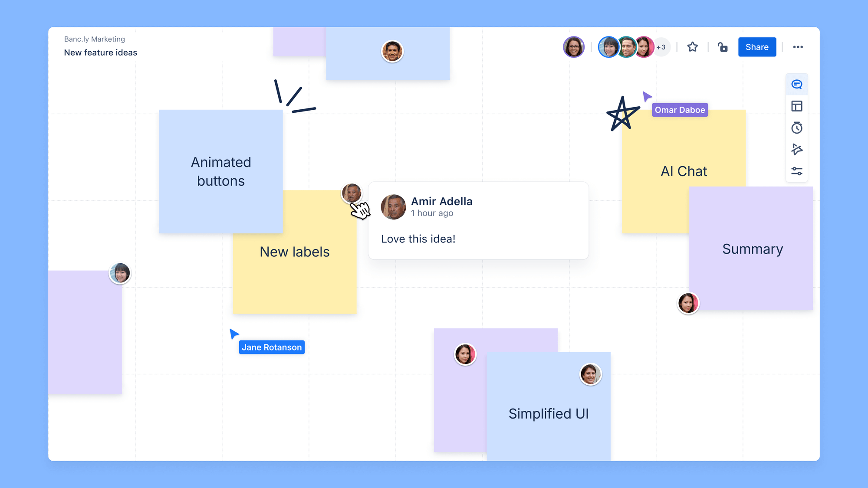Expand Omar Daboe cursor label

coord(679,110)
